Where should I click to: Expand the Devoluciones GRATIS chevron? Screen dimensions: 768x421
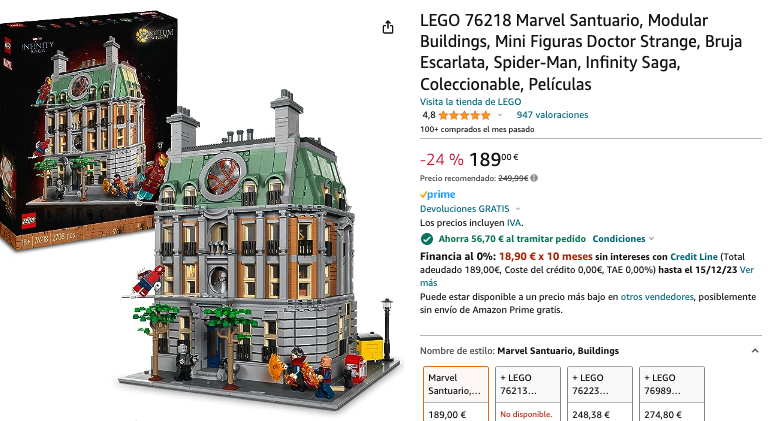point(518,209)
